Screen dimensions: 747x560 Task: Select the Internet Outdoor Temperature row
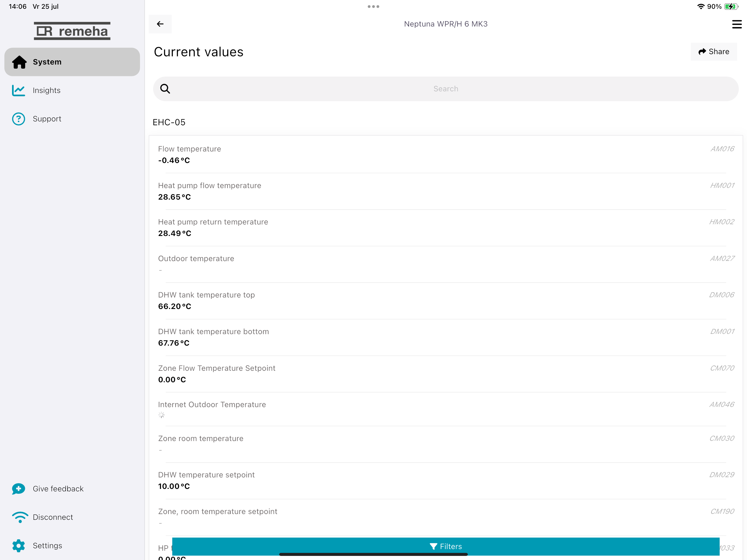[446, 409]
